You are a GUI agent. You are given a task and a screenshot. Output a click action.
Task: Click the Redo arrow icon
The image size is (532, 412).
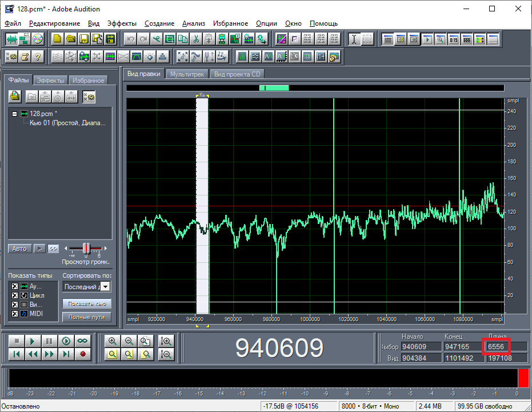pyautogui.click(x=143, y=39)
